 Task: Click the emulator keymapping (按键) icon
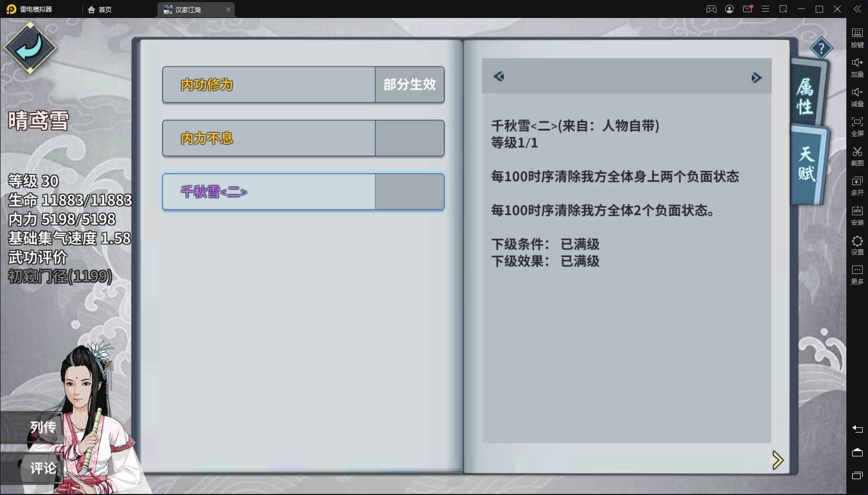point(857,37)
